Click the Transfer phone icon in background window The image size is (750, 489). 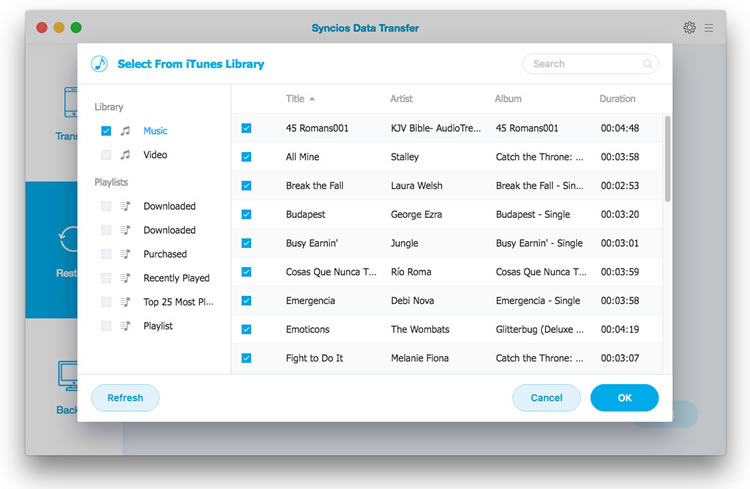click(x=71, y=102)
